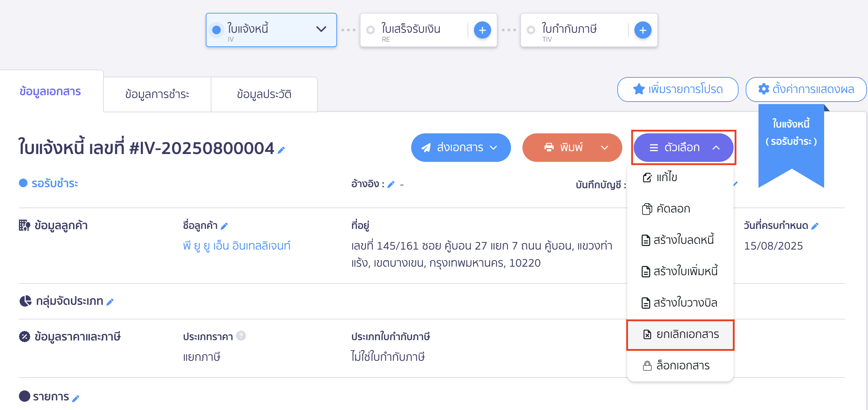868x410 pixels.
Task: Click the pie chart icon beside กลุ่มจัดประเภท
Action: [x=25, y=301]
